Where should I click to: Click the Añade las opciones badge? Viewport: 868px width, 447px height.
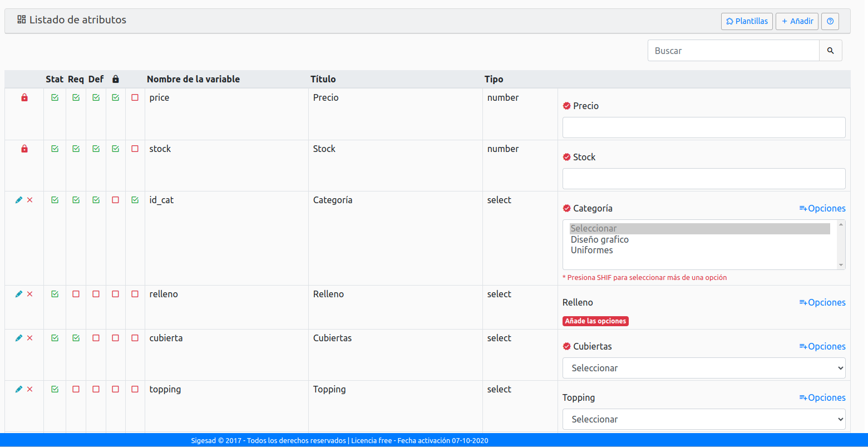(596, 321)
